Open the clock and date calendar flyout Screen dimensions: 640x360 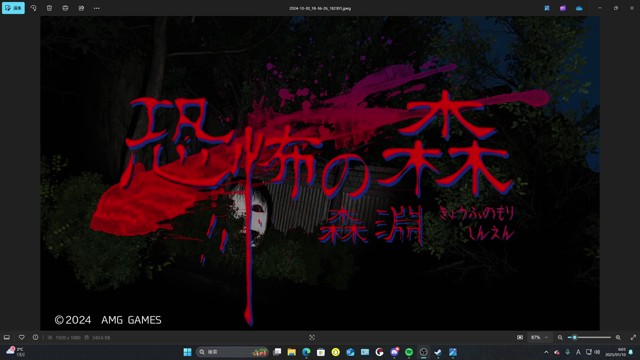[615, 352]
